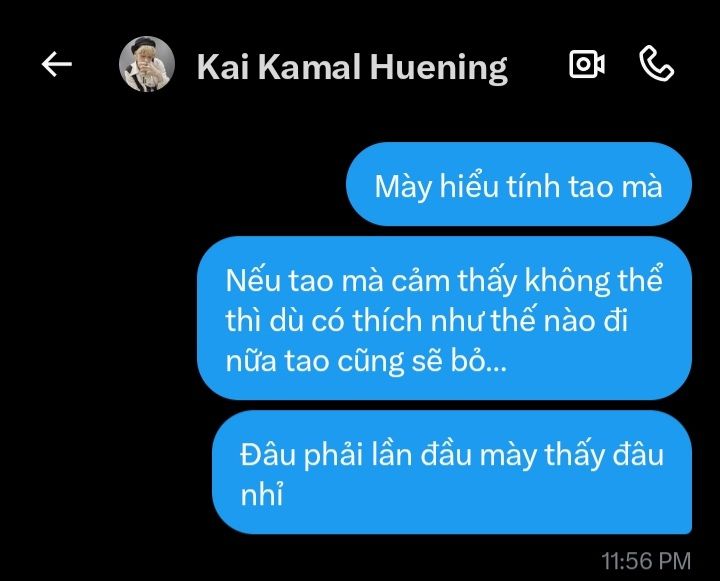Viewport: 720px width, 581px height.
Task: Click the circular profile photo beside the name
Action: click(147, 64)
